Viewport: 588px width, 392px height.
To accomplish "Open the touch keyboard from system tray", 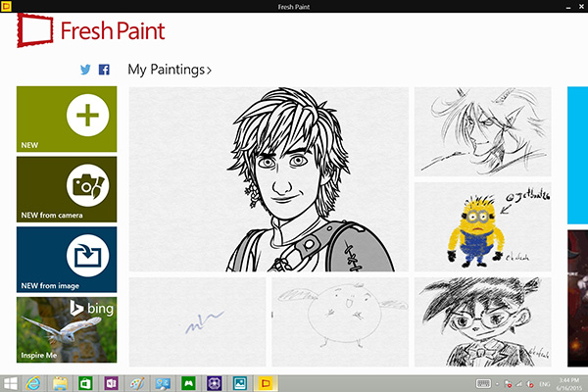I will [483, 384].
